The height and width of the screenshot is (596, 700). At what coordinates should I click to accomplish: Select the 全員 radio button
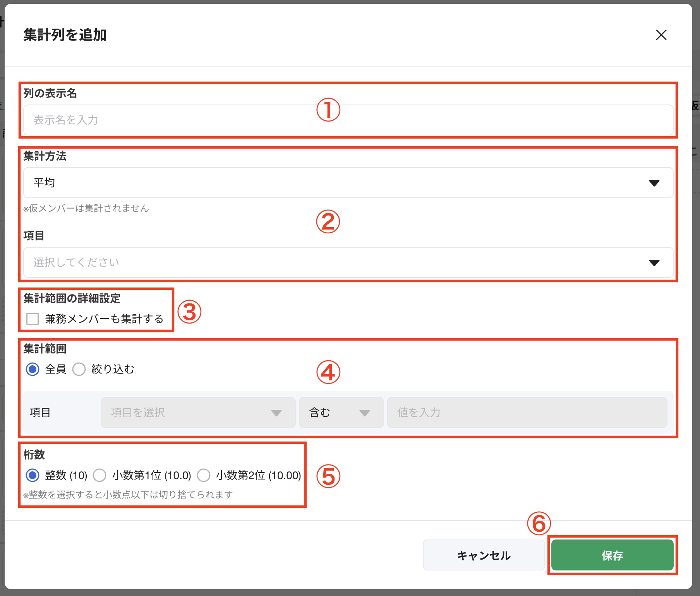(33, 369)
